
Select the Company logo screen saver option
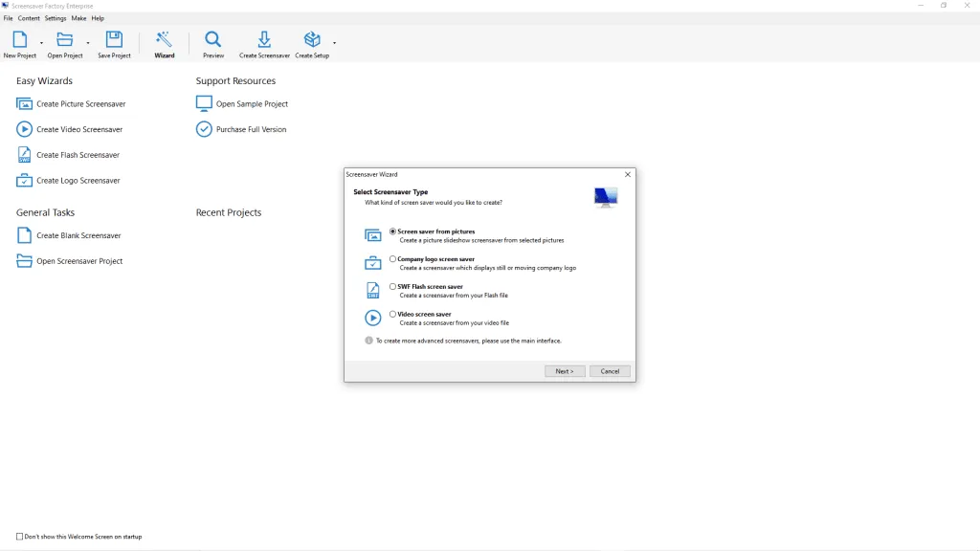click(x=392, y=259)
